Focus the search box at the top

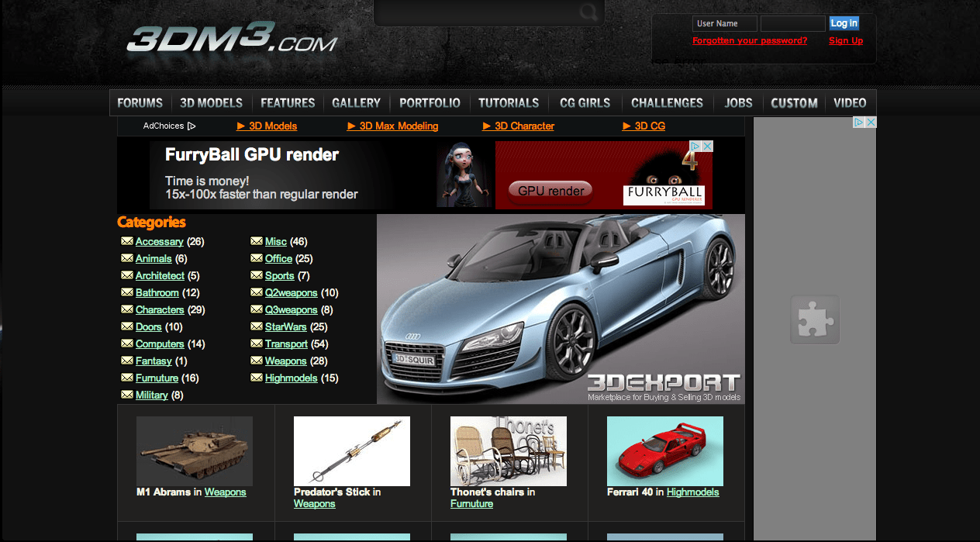click(488, 12)
